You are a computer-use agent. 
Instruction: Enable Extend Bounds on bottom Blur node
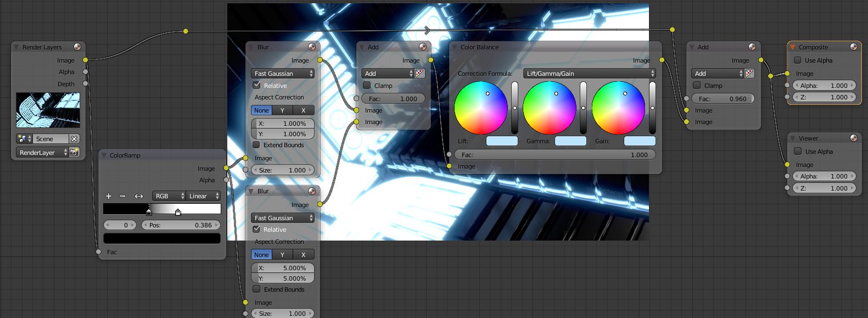tap(256, 289)
